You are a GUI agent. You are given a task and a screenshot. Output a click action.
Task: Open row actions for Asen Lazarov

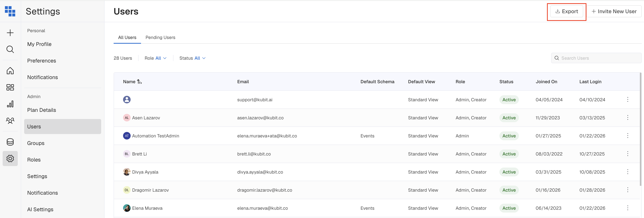[x=628, y=117]
